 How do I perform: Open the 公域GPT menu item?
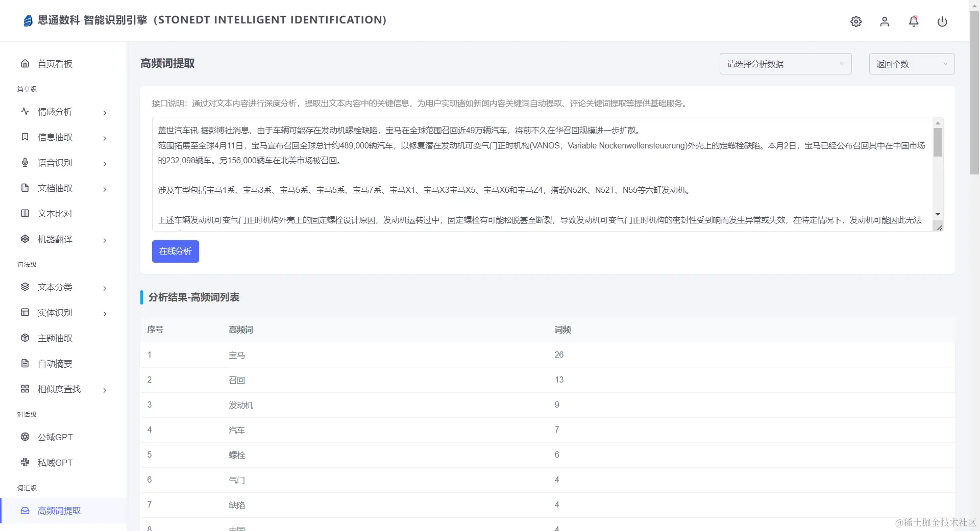(x=63, y=437)
